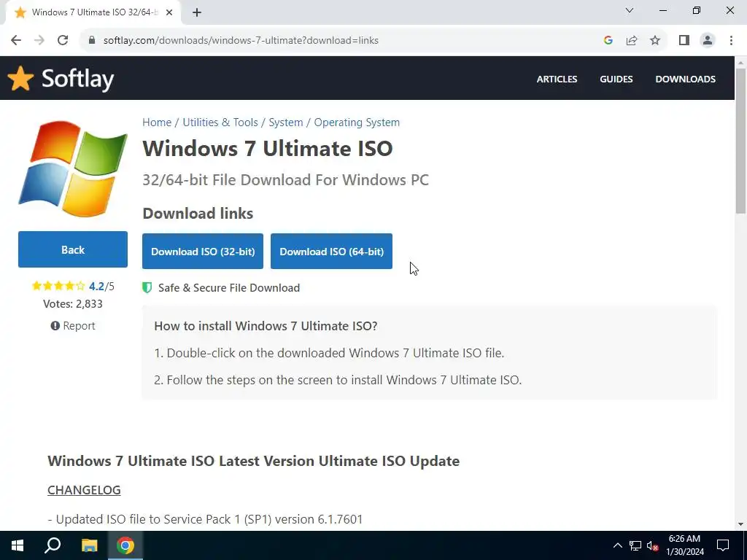Click the Report link
The width and height of the screenshot is (747, 560).
[x=73, y=326]
